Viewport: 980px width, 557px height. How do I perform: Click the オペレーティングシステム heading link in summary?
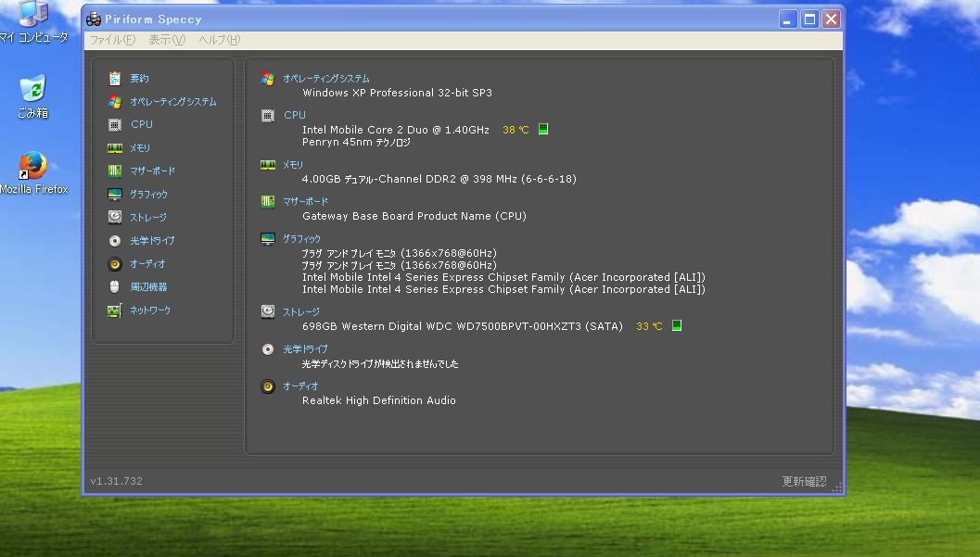(326, 79)
